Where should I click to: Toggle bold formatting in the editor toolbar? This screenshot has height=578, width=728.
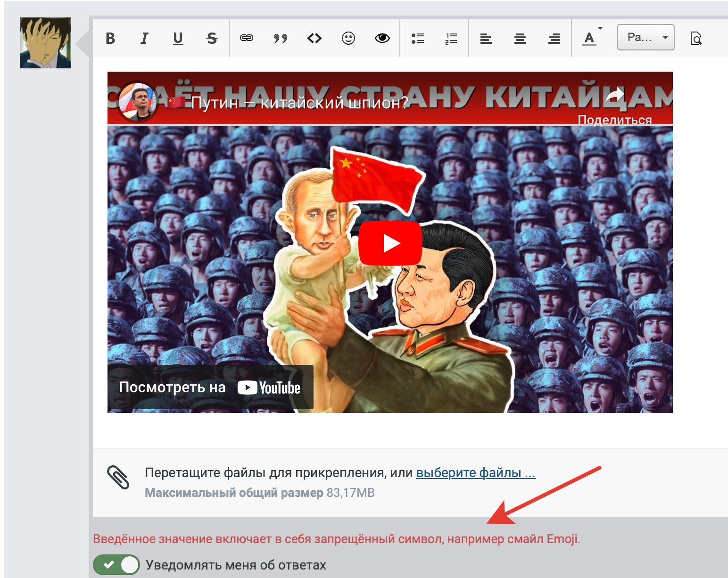[x=110, y=38]
